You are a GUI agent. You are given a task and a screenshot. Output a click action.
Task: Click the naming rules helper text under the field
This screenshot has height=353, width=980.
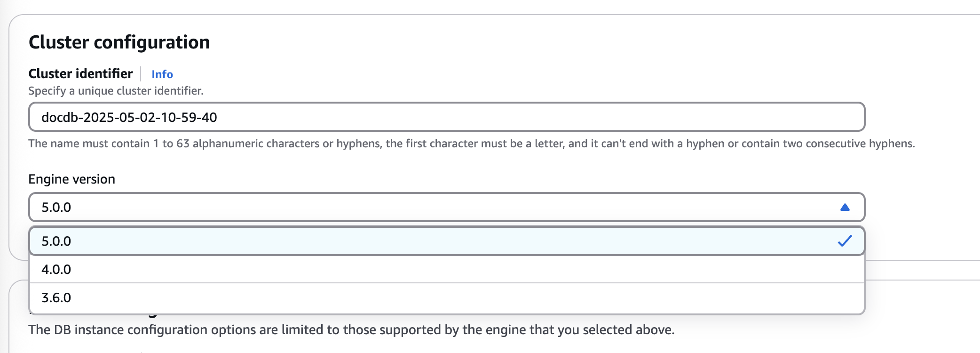(x=472, y=144)
